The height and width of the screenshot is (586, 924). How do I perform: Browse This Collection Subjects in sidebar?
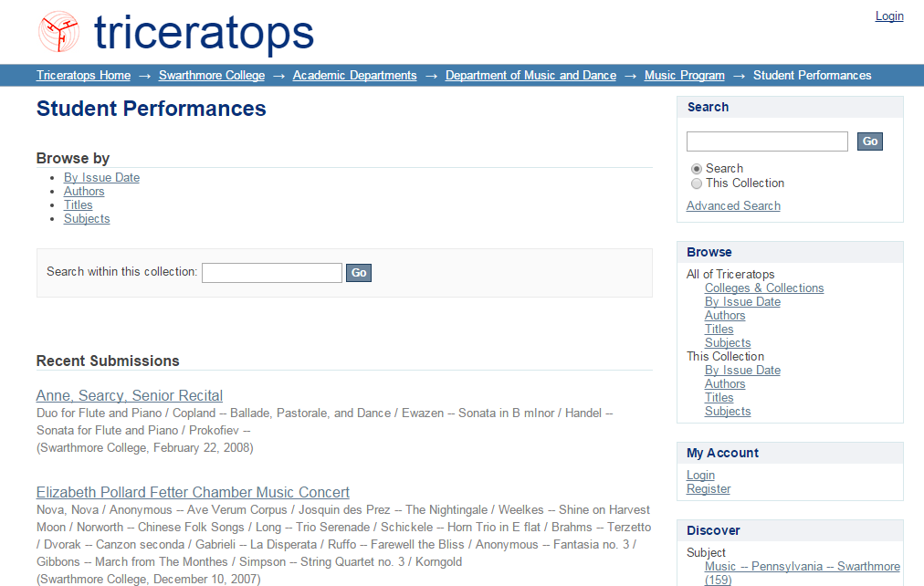pyautogui.click(x=728, y=411)
